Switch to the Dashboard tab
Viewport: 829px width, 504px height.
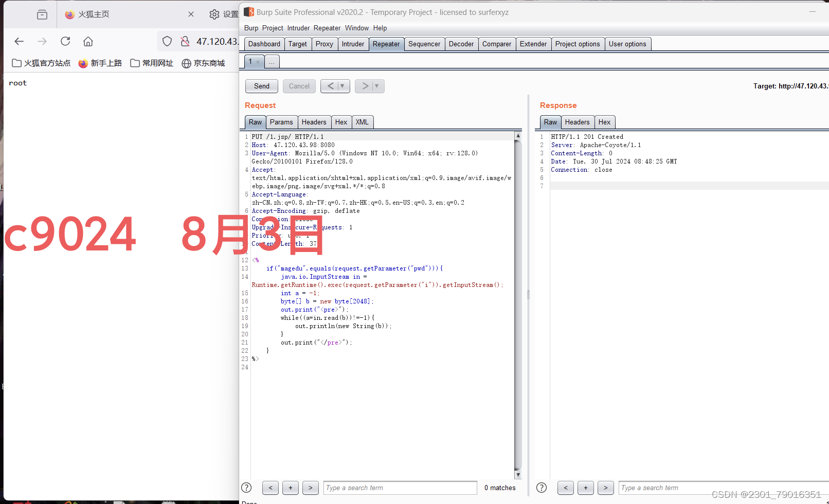tap(264, 44)
